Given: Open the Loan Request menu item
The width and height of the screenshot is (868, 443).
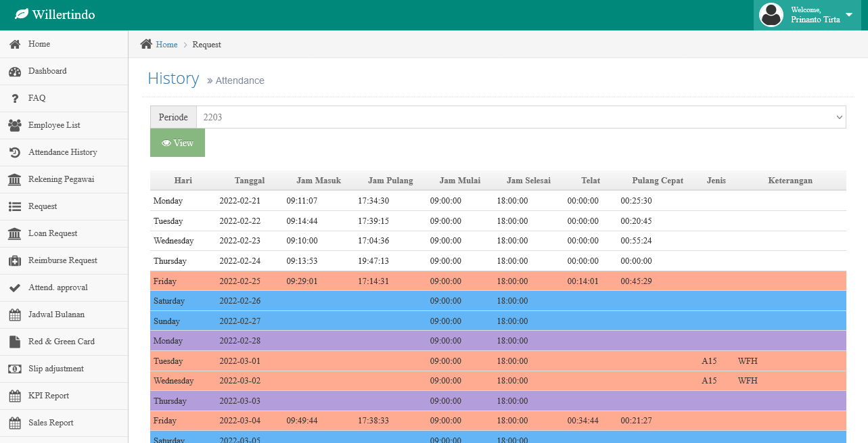Looking at the screenshot, I should click(x=64, y=233).
